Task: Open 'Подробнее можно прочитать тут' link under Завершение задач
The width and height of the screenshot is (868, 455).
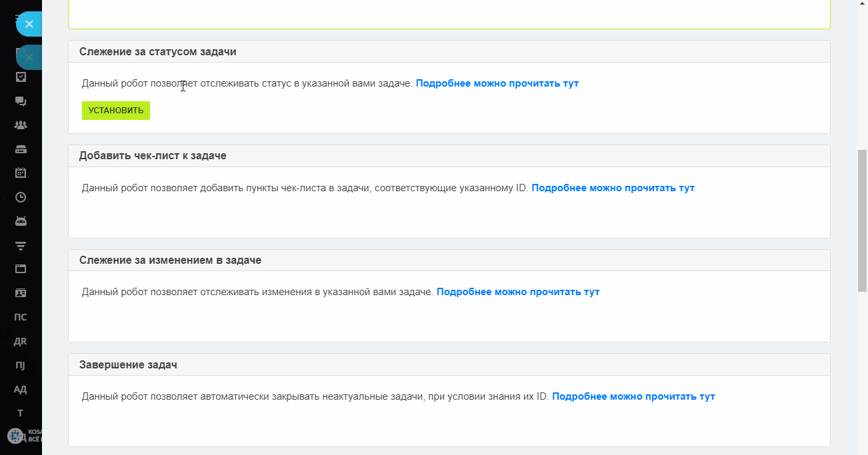Action: (633, 396)
